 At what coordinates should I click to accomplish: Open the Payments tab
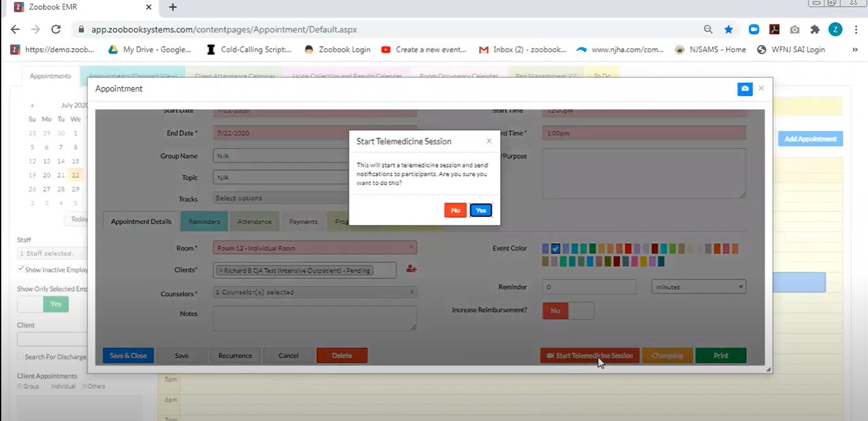click(x=303, y=221)
